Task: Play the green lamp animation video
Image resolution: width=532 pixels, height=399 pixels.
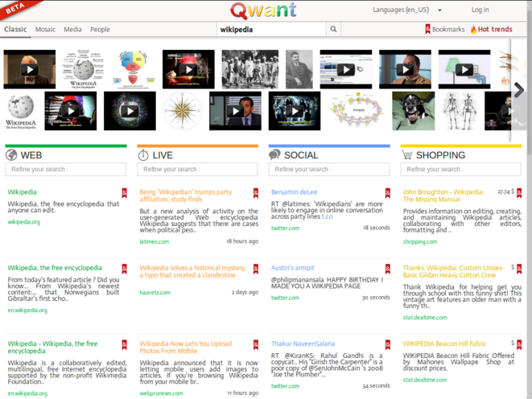Action: (x=464, y=69)
